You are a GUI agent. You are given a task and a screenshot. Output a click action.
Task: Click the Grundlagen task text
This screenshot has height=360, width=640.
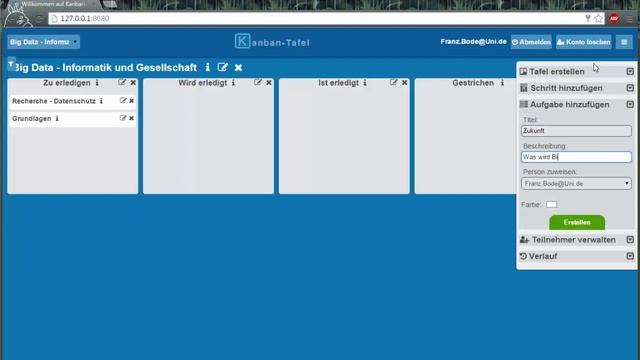point(31,118)
